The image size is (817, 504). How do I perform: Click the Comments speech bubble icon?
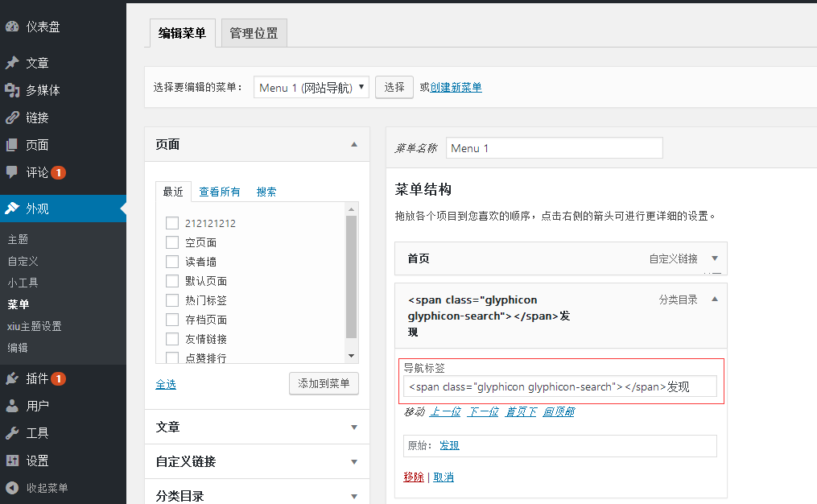pyautogui.click(x=12, y=172)
